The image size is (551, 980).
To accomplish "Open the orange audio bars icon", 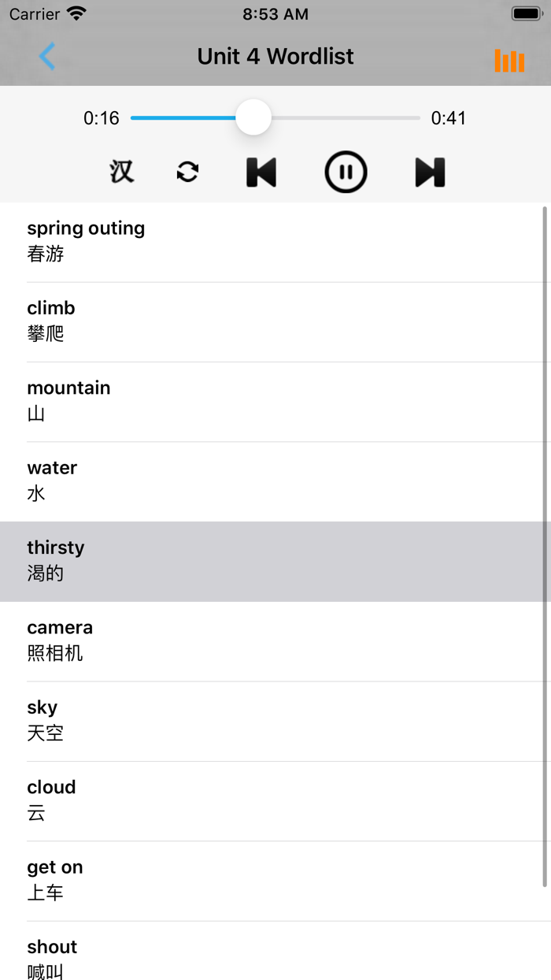I will pos(509,61).
